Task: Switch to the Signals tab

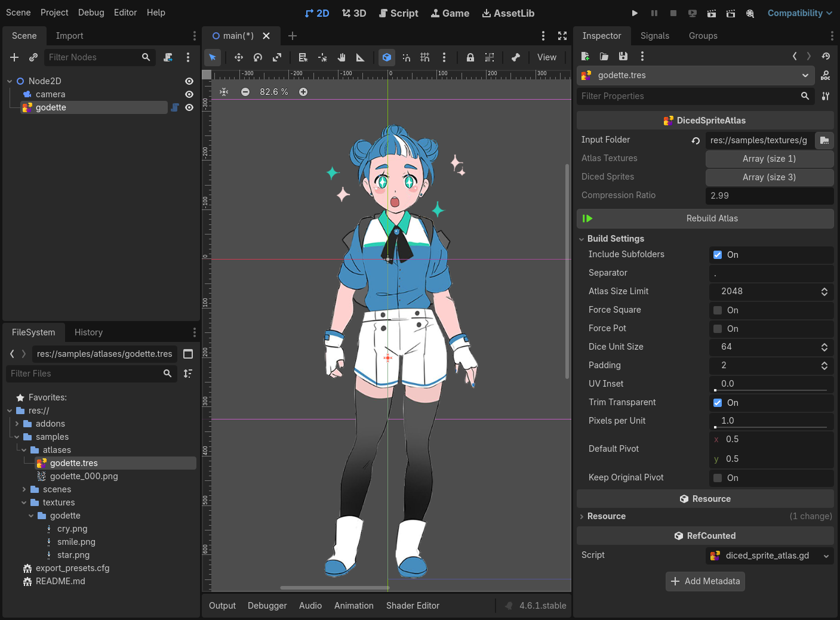Action: [654, 36]
